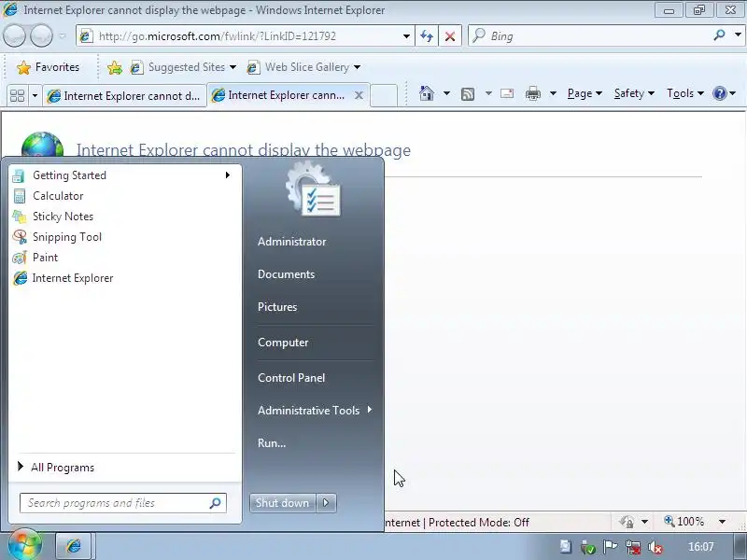747x560 pixels.
Task: Click the taskbar clock showing 16:07
Action: point(701,547)
